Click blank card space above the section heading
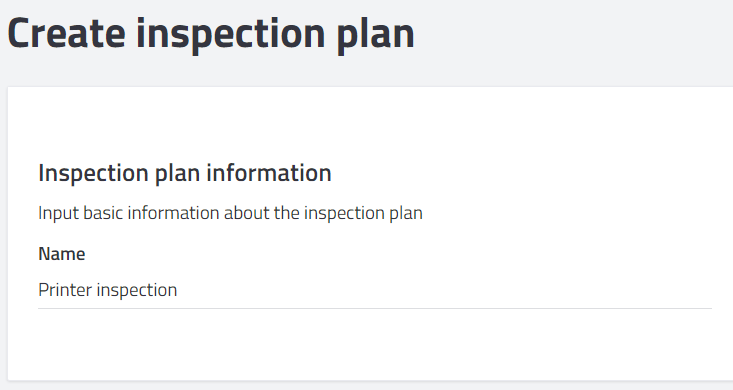 pyautogui.click(x=374, y=123)
